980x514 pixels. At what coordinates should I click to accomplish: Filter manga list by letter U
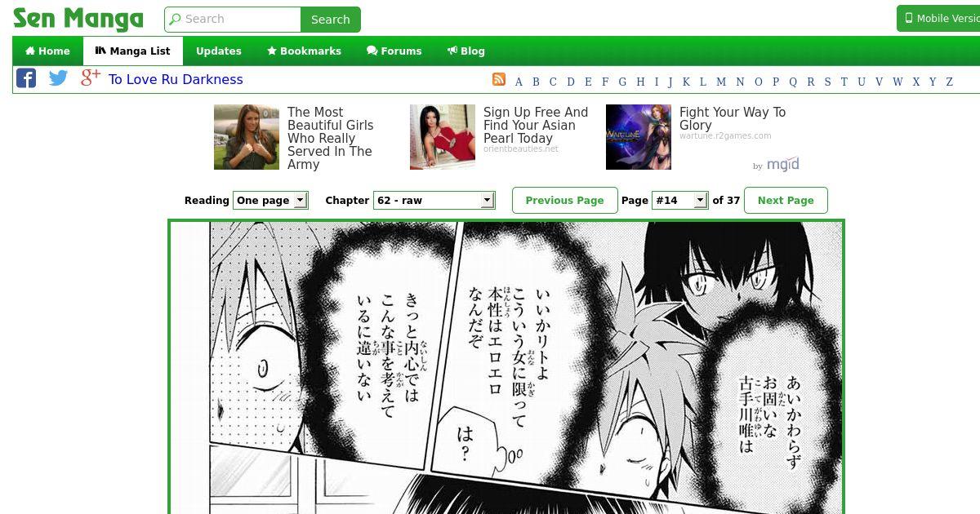(x=861, y=82)
